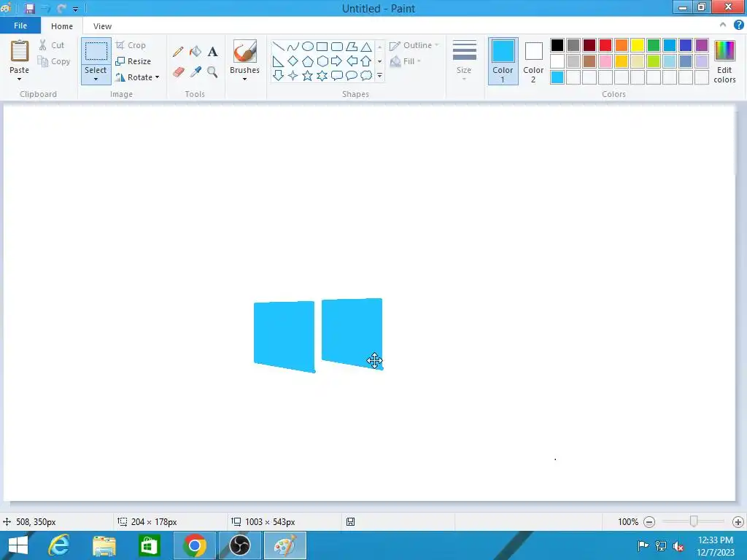Choose the Cloud callout shape
747x560 pixels.
(x=366, y=75)
